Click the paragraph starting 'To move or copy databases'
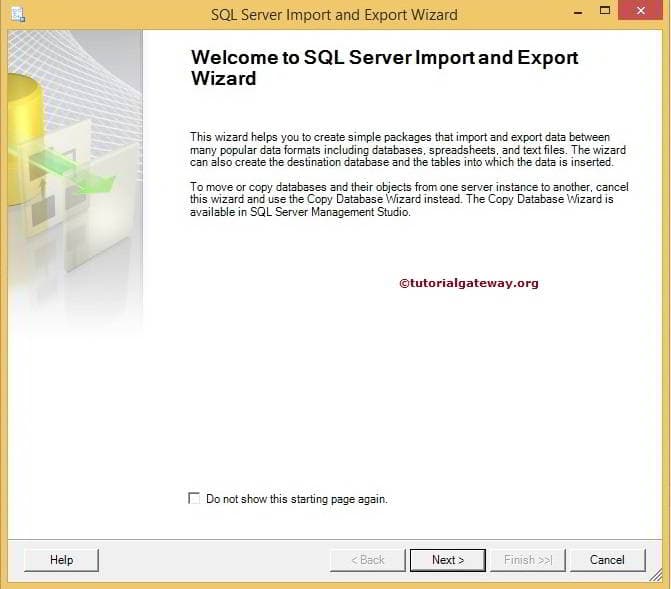The width and height of the screenshot is (671, 589). [x=409, y=199]
